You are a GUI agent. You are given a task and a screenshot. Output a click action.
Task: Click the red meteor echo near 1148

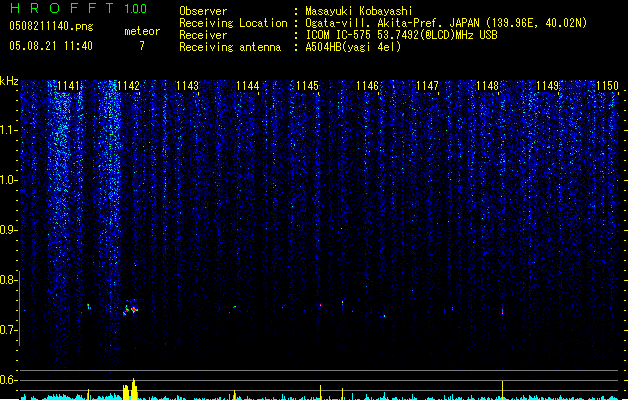click(502, 311)
